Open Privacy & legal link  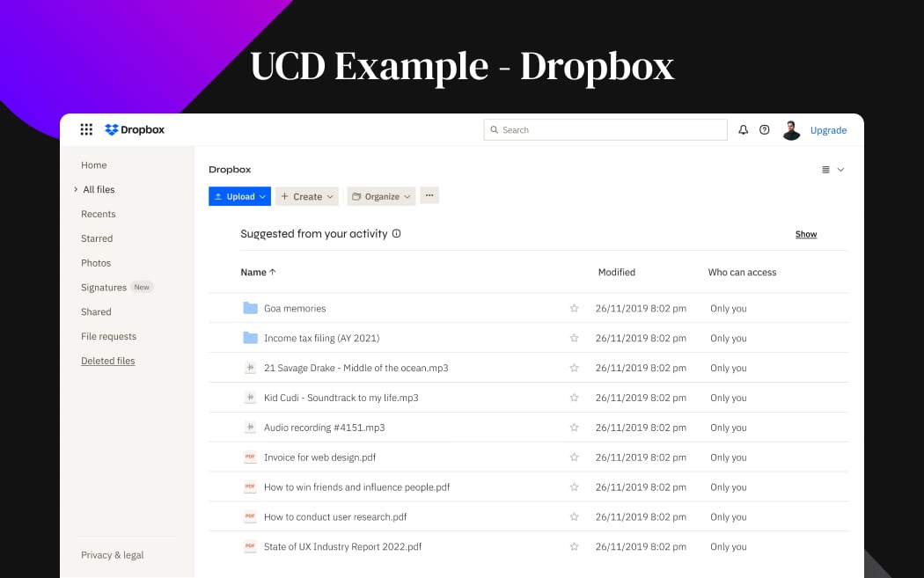click(x=112, y=555)
